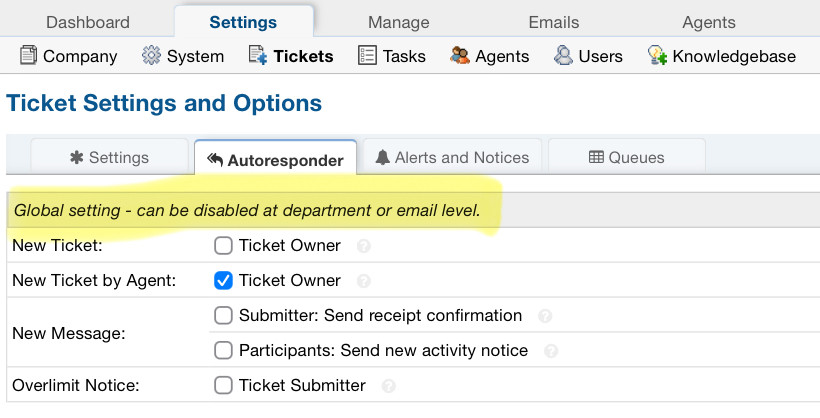Go to the Dashboard top tab

(x=88, y=22)
